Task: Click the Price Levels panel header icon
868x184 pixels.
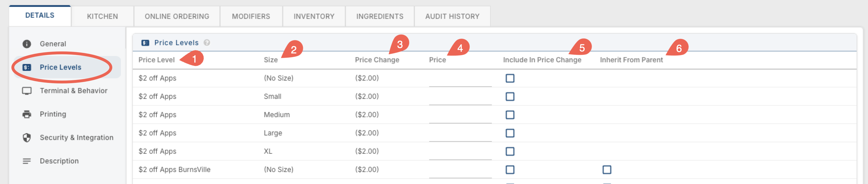Action: pyautogui.click(x=145, y=43)
